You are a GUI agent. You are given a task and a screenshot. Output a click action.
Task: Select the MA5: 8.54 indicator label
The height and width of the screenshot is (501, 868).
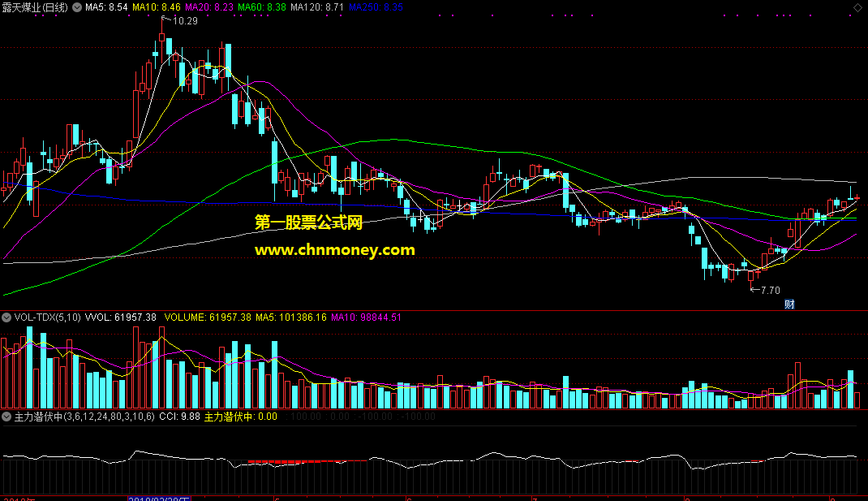(x=106, y=8)
